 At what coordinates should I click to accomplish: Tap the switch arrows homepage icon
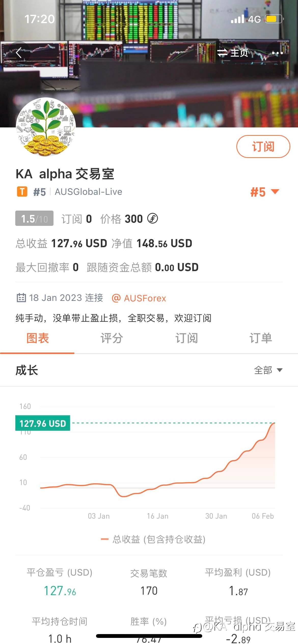coord(222,53)
